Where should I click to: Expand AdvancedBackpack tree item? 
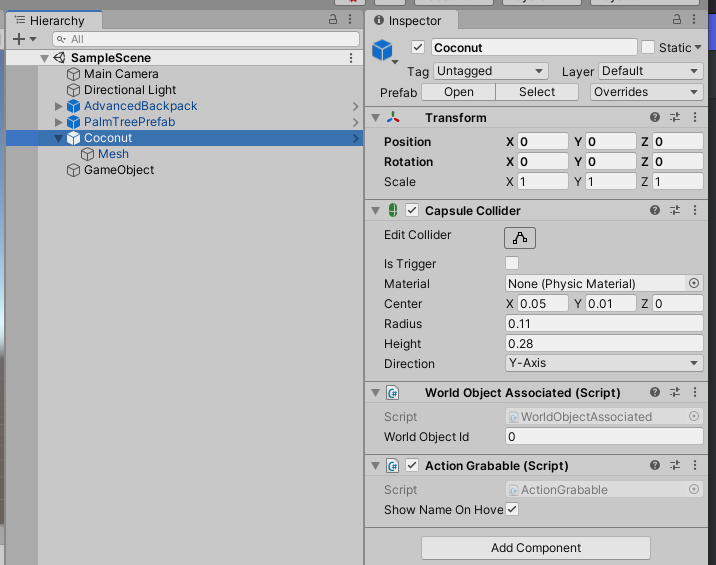(x=58, y=106)
